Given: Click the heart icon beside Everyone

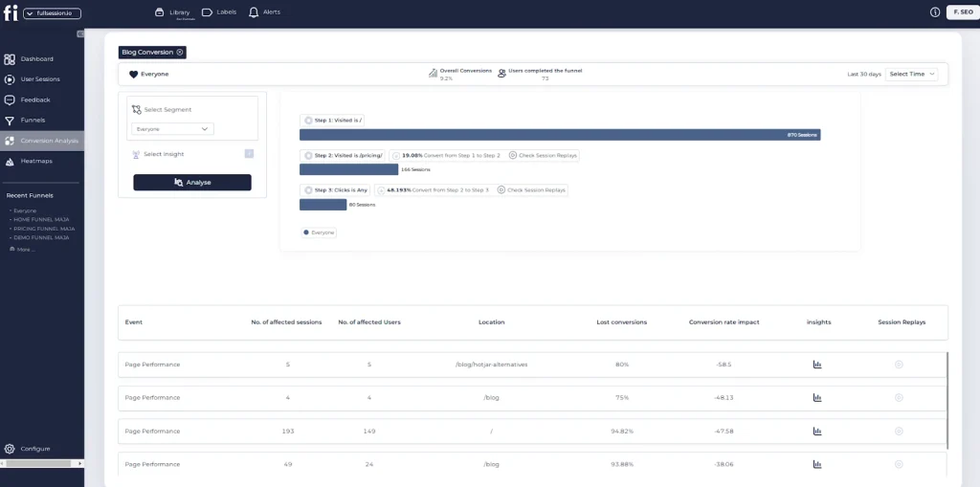Looking at the screenshot, I should 133,75.
